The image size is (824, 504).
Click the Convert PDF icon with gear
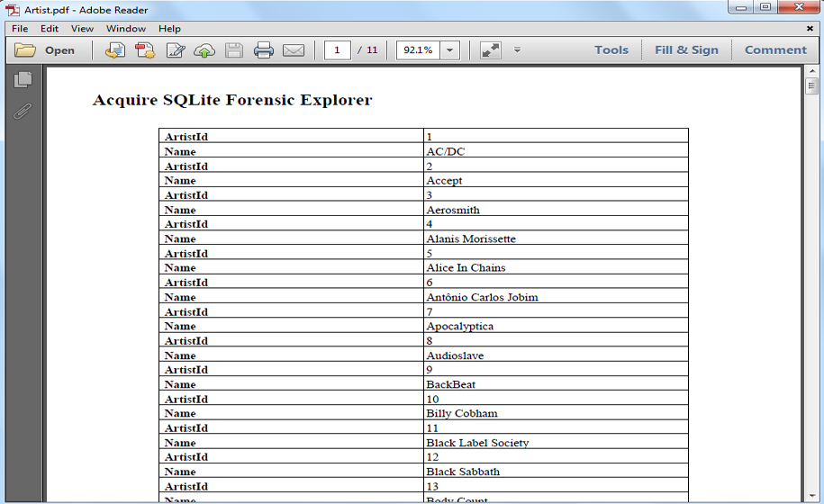[145, 50]
